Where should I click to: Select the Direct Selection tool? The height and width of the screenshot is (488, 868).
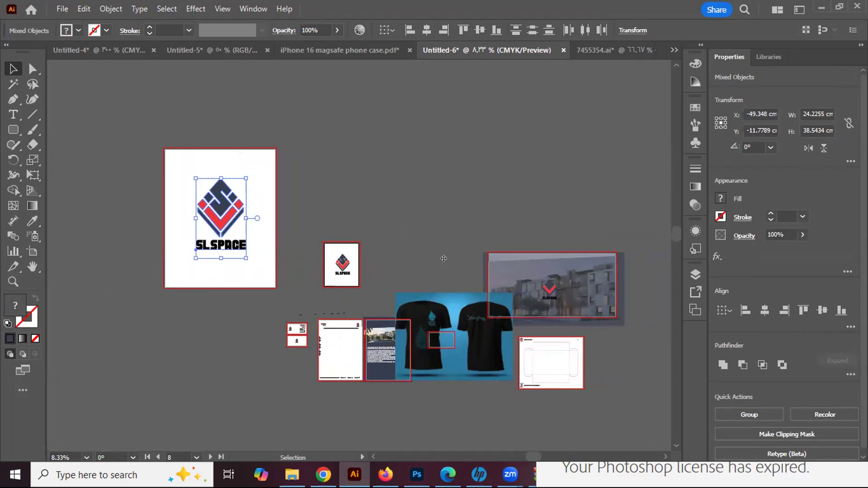pyautogui.click(x=33, y=69)
